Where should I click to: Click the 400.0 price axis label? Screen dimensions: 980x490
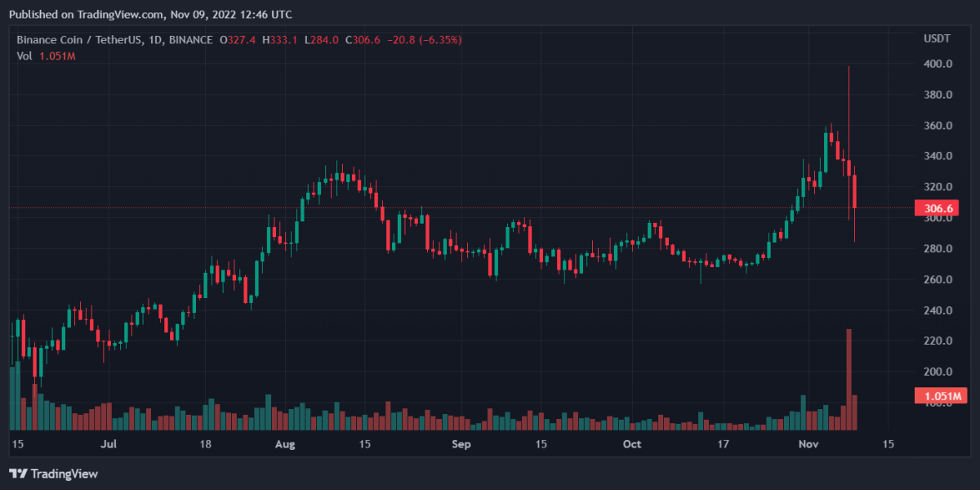pos(937,64)
